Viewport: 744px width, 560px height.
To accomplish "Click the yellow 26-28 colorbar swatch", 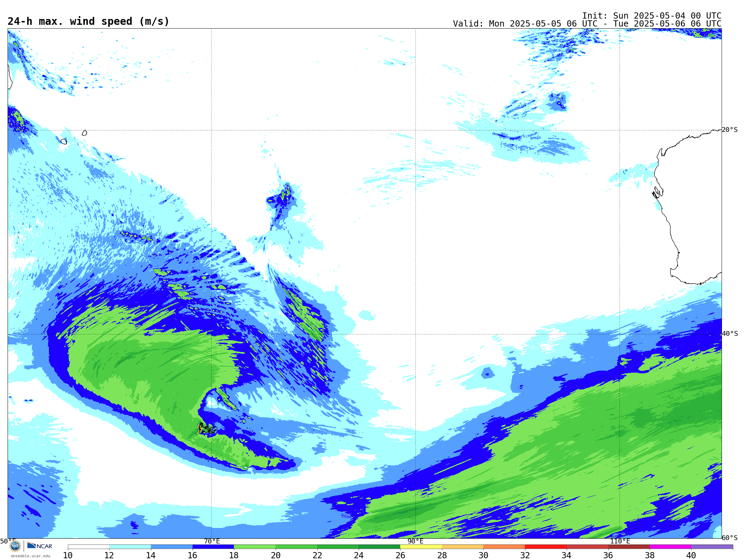I will (x=421, y=547).
